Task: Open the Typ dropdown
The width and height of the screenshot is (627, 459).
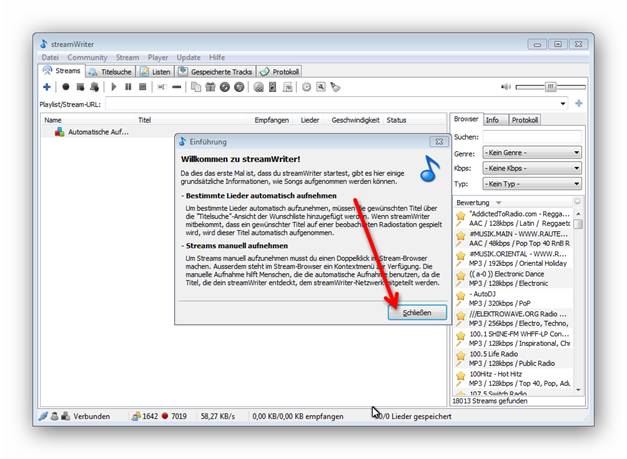Action: pyautogui.click(x=532, y=184)
